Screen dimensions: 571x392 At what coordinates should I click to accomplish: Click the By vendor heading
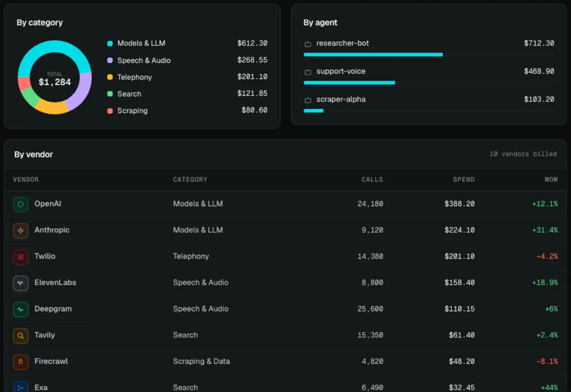pos(34,155)
